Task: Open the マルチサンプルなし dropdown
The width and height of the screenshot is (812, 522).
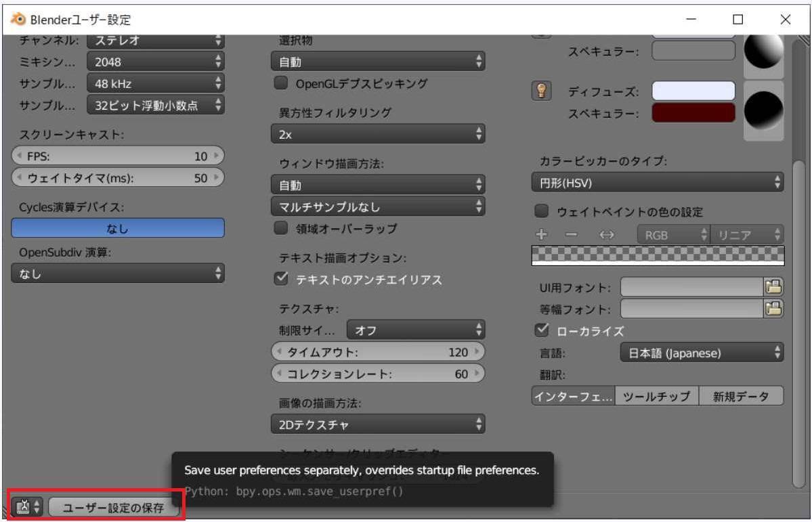Action: coord(377,206)
